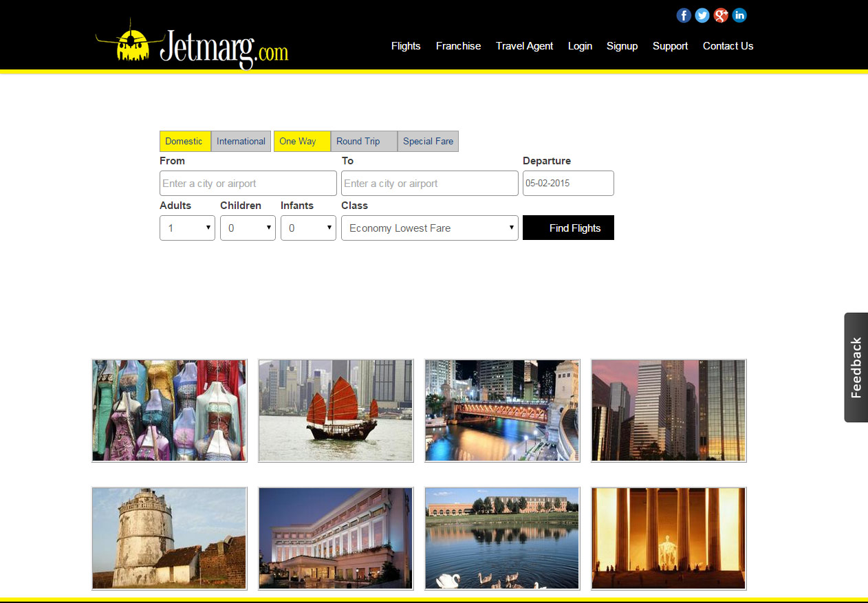Image resolution: width=868 pixels, height=603 pixels.
Task: Open the red-sailed junk boat thumbnail
Action: (x=336, y=410)
